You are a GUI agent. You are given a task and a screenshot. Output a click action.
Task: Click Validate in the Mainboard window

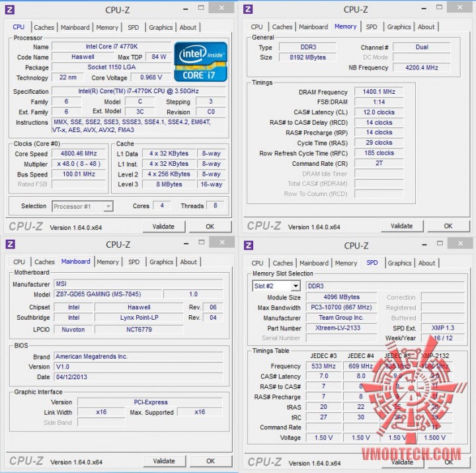[x=164, y=461]
